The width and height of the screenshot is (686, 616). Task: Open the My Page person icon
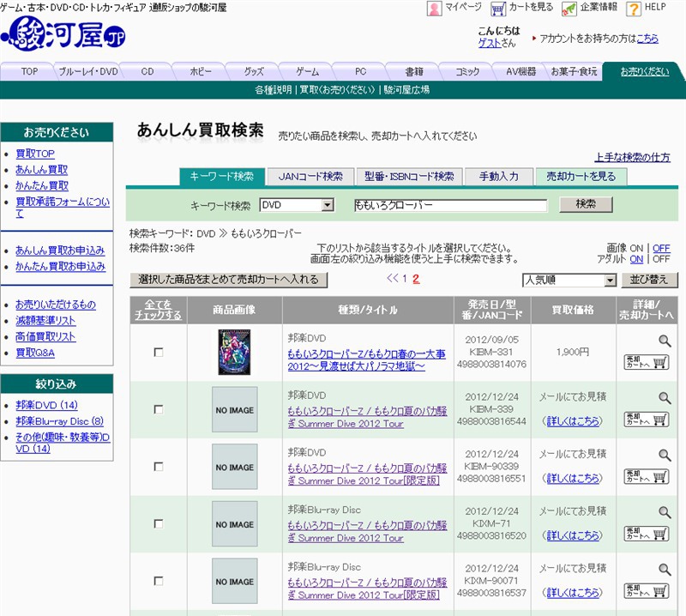(434, 9)
